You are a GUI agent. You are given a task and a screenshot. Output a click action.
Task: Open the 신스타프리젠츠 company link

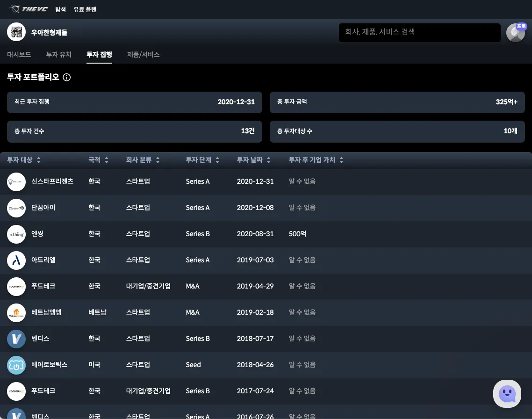point(52,181)
